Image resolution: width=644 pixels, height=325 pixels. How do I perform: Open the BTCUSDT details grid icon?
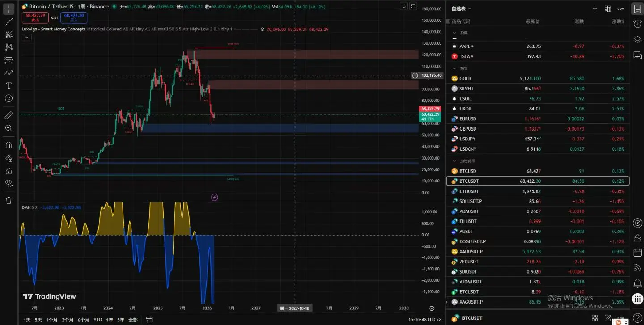pos(595,318)
